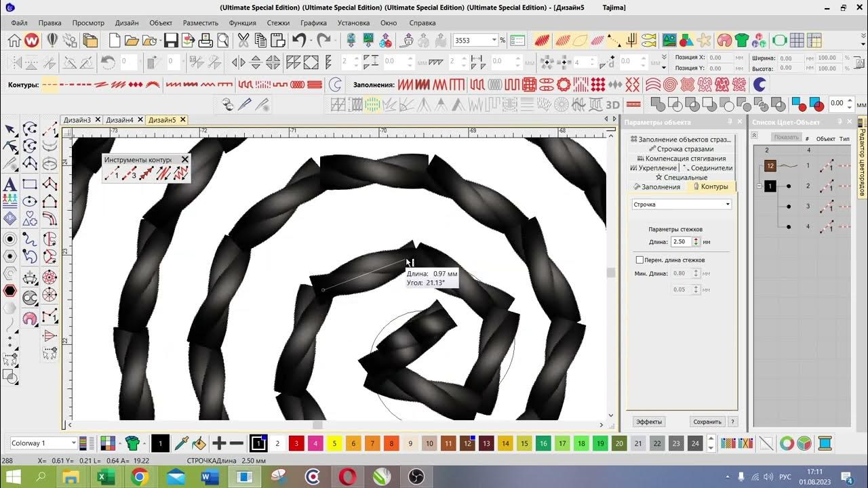Open Google Chrome from the Windows taskbar
Image resolution: width=868 pixels, height=488 pixels.
tap(139, 476)
